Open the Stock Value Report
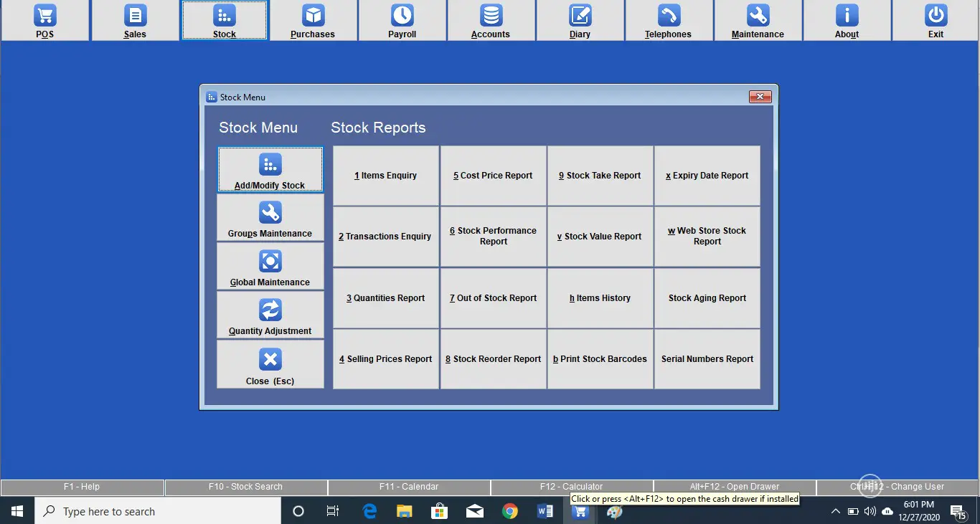Viewport: 980px width, 524px height. (600, 237)
